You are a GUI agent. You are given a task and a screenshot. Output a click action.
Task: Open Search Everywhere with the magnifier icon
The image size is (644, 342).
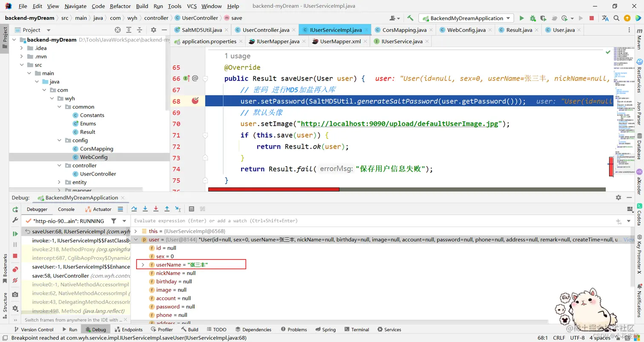tap(616, 18)
